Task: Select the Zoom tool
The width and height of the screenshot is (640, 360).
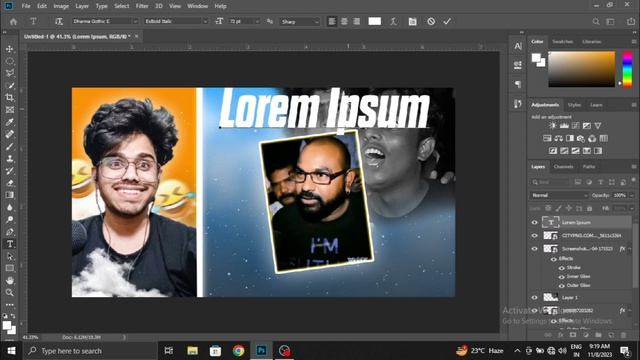Action: [10, 293]
